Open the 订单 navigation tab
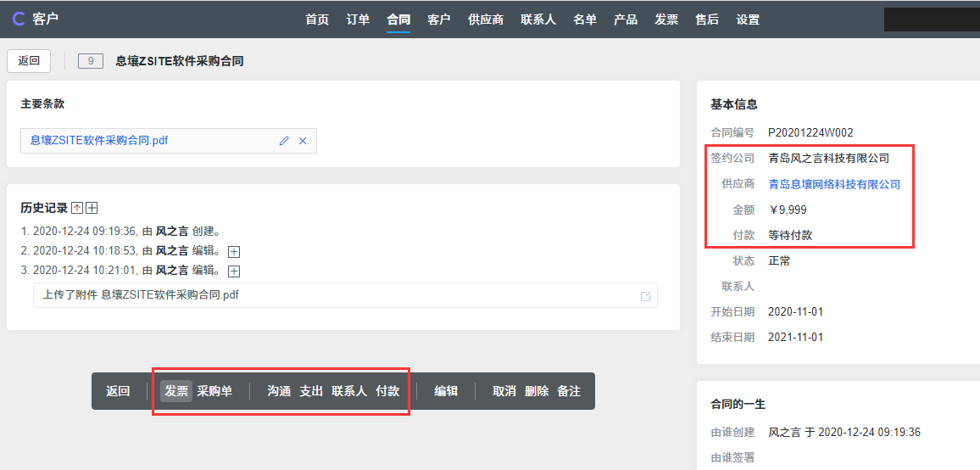Image resolution: width=980 pixels, height=470 pixels. tap(358, 20)
